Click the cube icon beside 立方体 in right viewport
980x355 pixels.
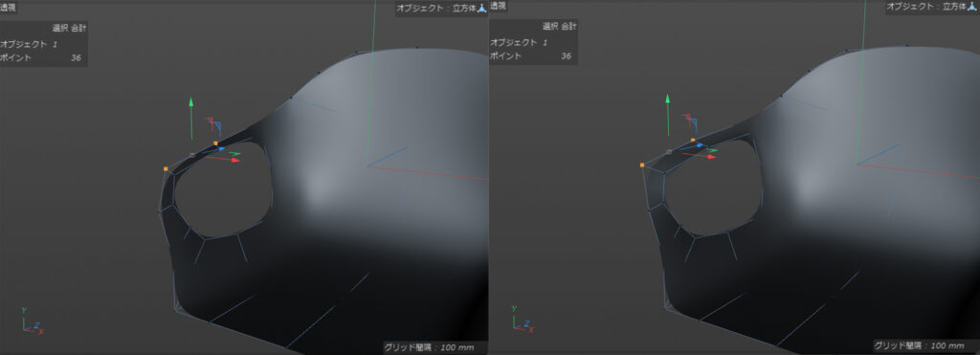[971, 8]
